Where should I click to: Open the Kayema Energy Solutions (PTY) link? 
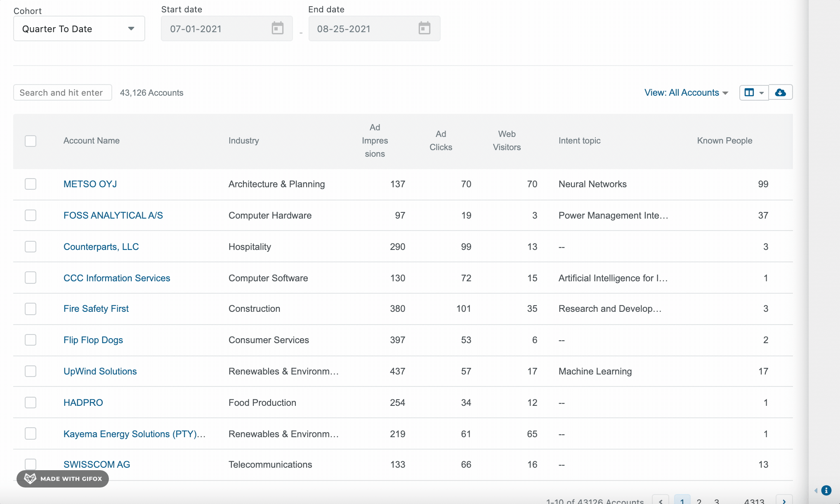(134, 434)
